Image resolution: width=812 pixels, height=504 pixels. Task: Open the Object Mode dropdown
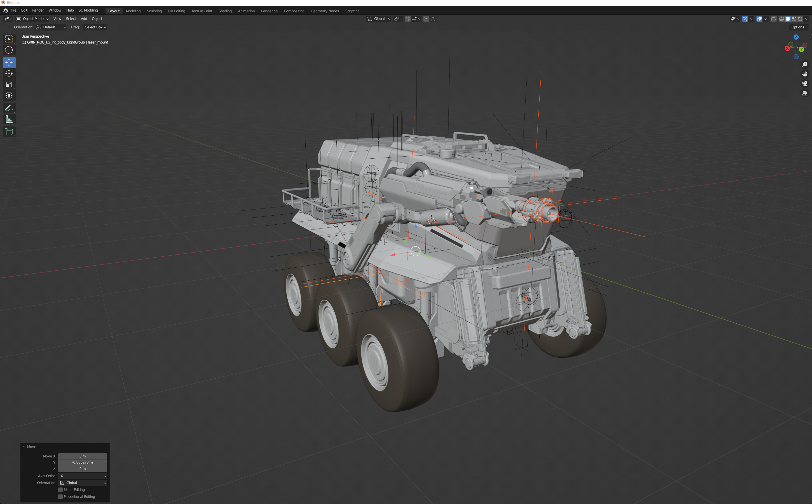[32, 19]
